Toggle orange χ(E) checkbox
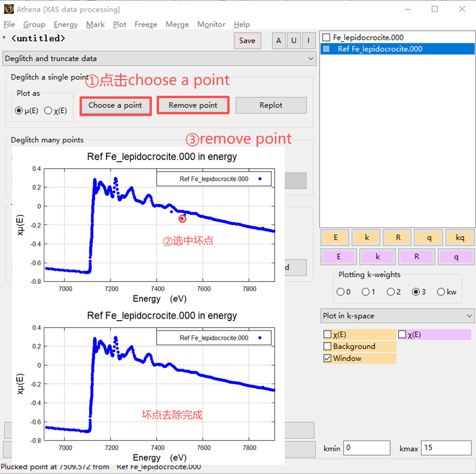This screenshot has width=476, height=474. 327,335
